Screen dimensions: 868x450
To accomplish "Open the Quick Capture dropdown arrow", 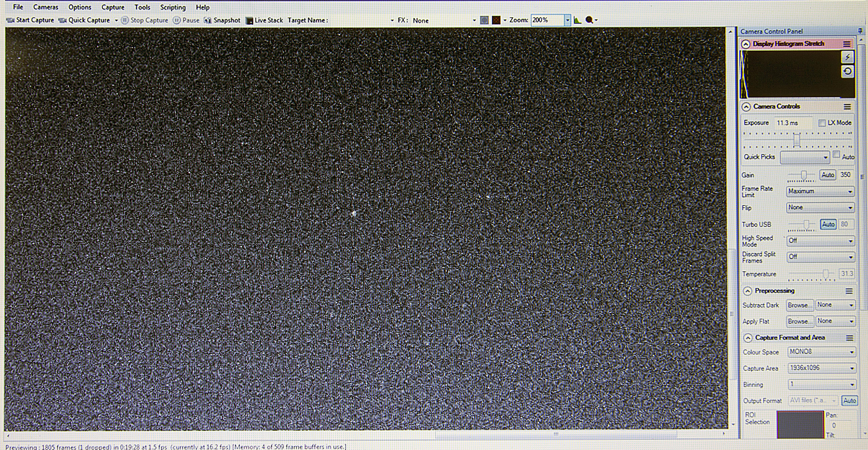I will click(x=116, y=20).
